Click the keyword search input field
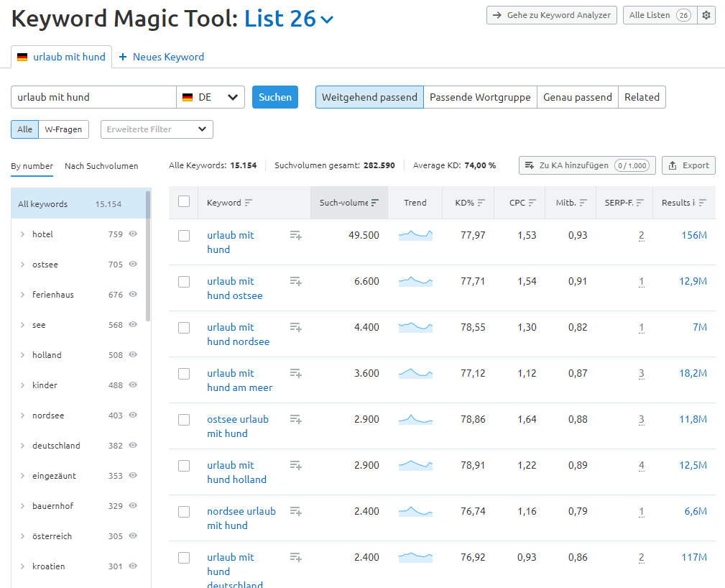The height and width of the screenshot is (588, 725). (93, 97)
